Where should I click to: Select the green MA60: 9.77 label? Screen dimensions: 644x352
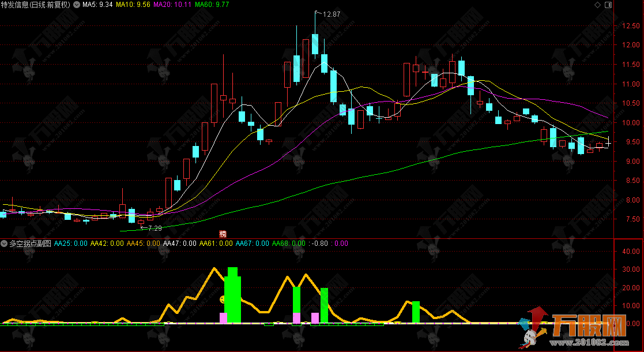[x=212, y=5]
